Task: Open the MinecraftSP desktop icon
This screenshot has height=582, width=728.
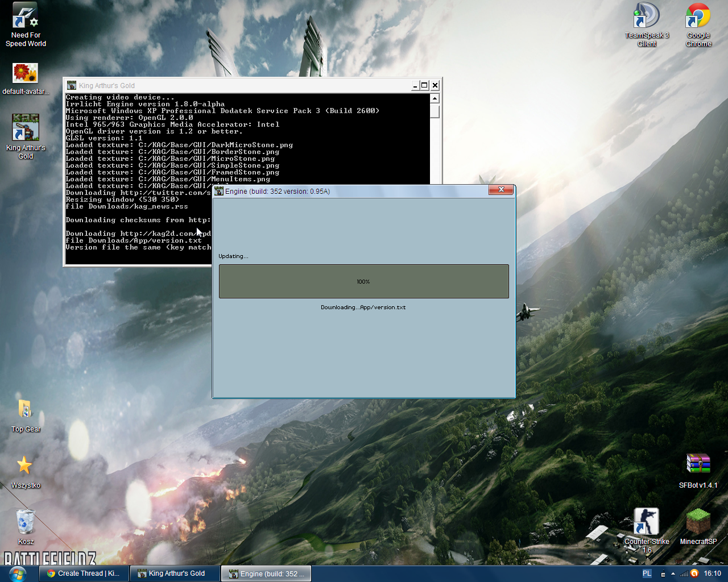Action: tap(698, 527)
